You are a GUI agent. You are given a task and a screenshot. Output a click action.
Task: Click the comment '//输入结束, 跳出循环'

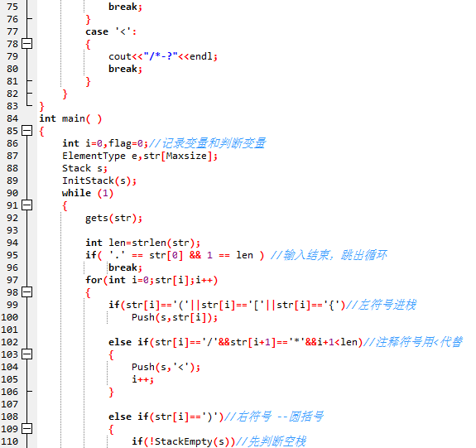[329, 255]
